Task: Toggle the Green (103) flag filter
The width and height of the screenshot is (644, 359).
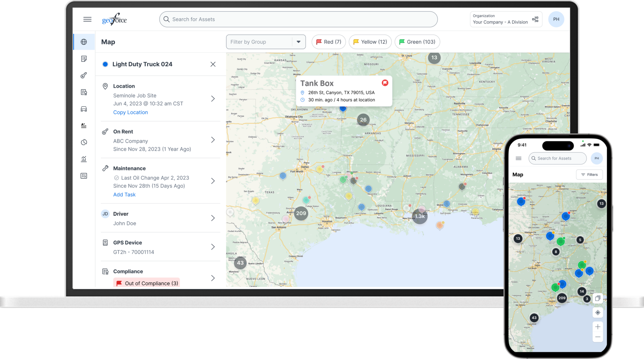Action: (x=417, y=41)
